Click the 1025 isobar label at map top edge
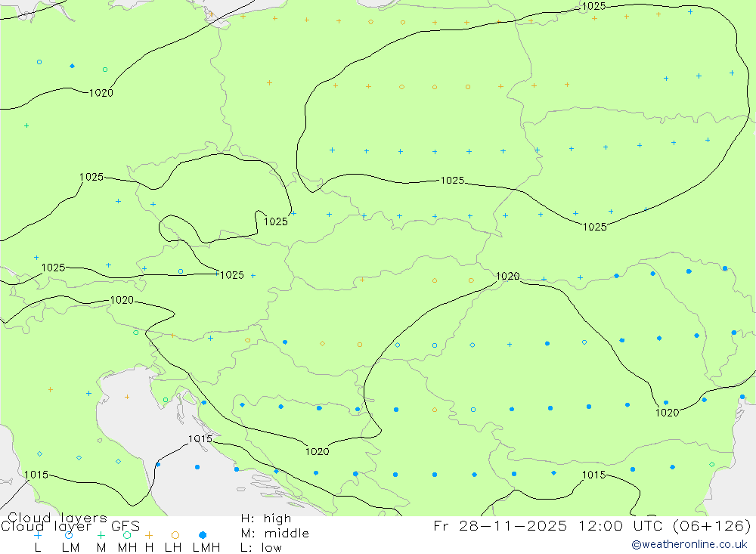The width and height of the screenshot is (756, 554). point(593,6)
